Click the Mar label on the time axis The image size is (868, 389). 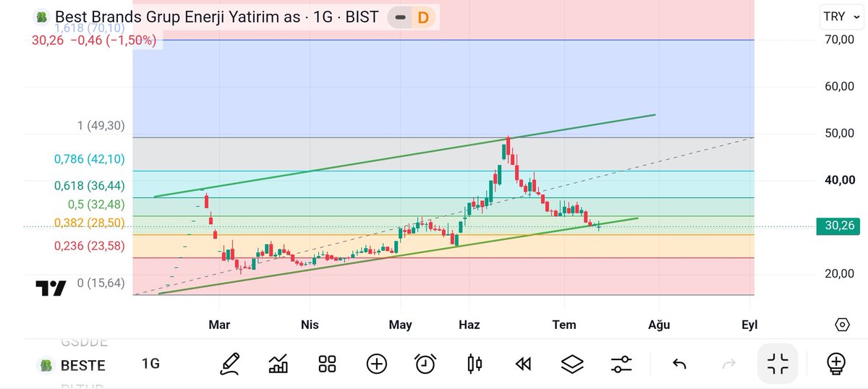tap(219, 325)
